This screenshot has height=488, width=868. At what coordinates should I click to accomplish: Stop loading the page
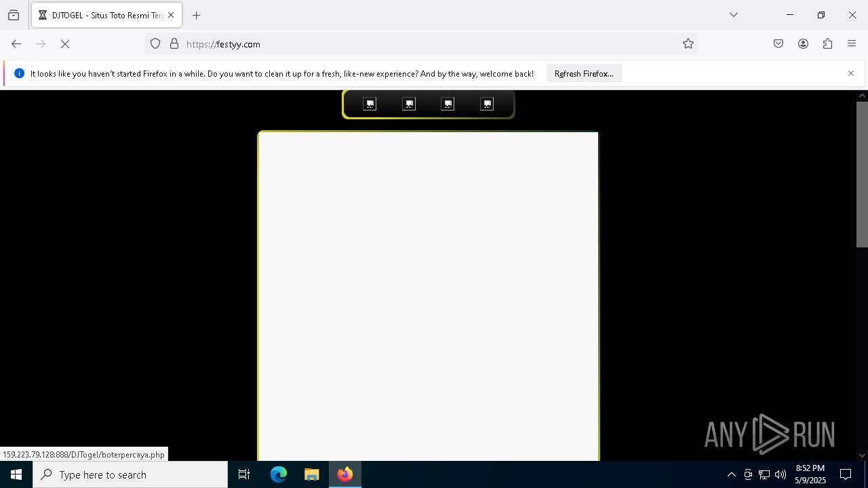(65, 44)
